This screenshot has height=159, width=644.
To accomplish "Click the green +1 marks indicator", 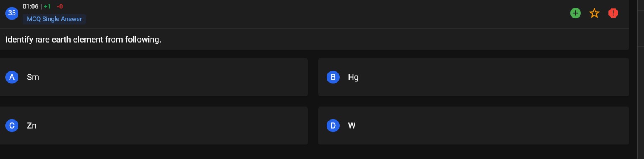I will tap(47, 6).
